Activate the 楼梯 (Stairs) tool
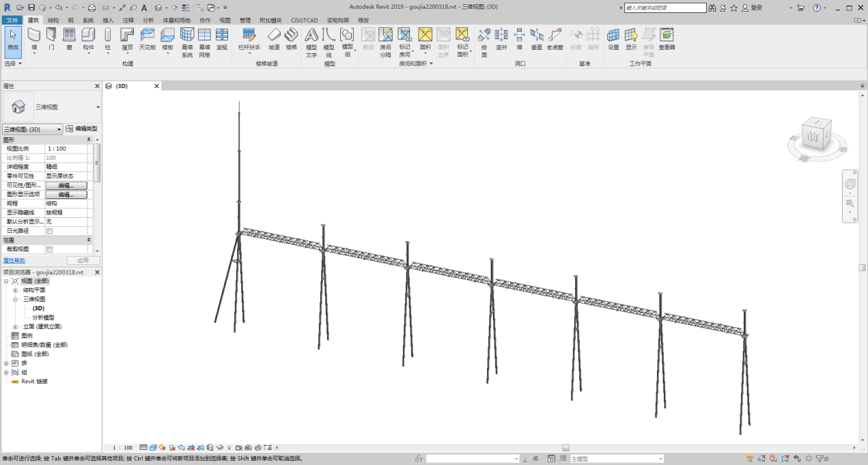 [292, 38]
